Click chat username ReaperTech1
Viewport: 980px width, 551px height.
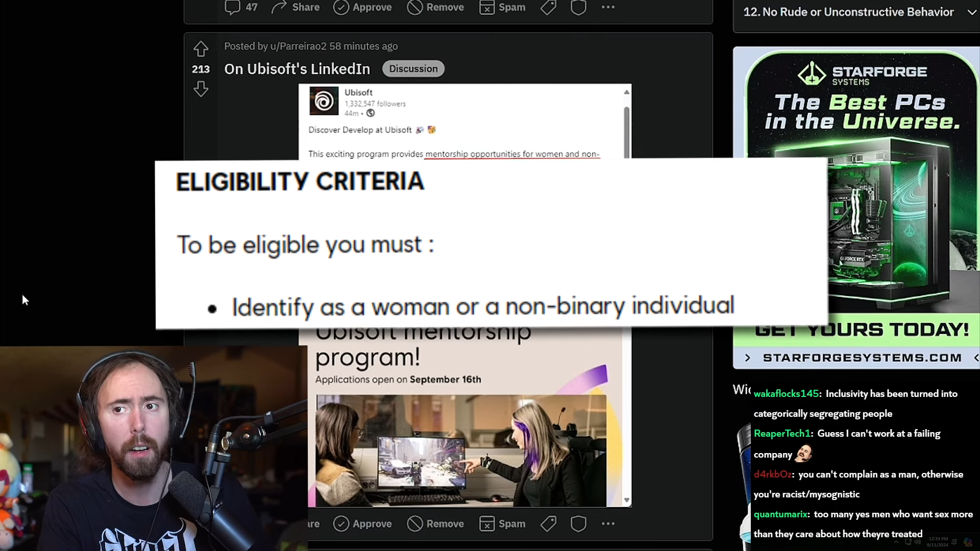point(782,434)
